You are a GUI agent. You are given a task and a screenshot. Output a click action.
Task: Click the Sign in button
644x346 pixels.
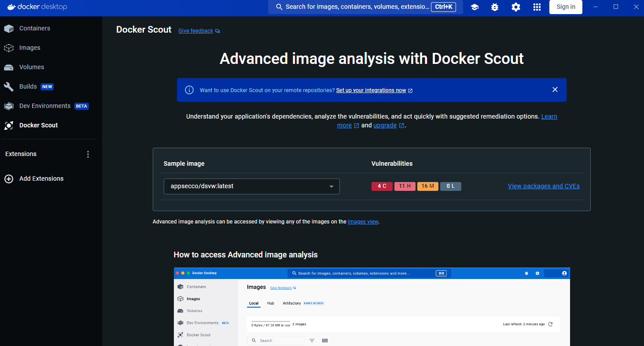pyautogui.click(x=566, y=7)
